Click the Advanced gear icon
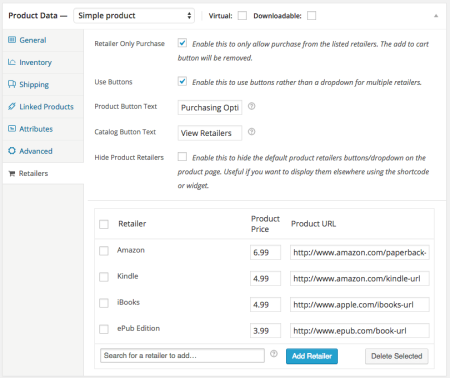The image size is (450, 378). (x=12, y=151)
